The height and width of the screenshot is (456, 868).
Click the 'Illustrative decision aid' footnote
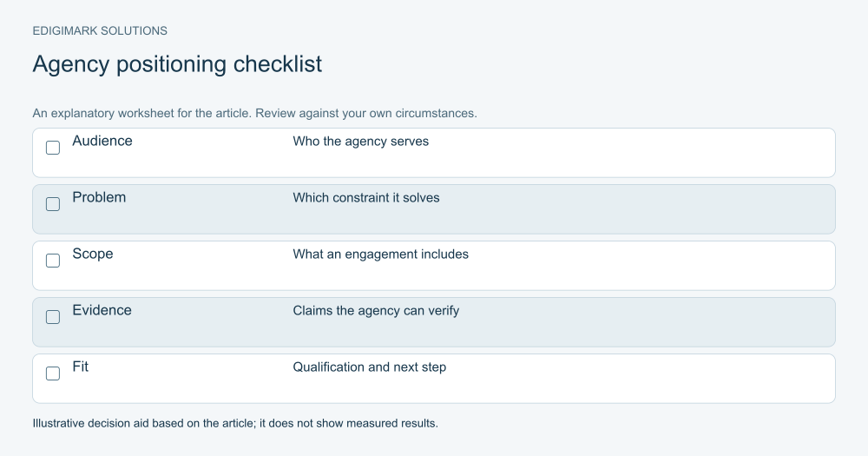235,423
